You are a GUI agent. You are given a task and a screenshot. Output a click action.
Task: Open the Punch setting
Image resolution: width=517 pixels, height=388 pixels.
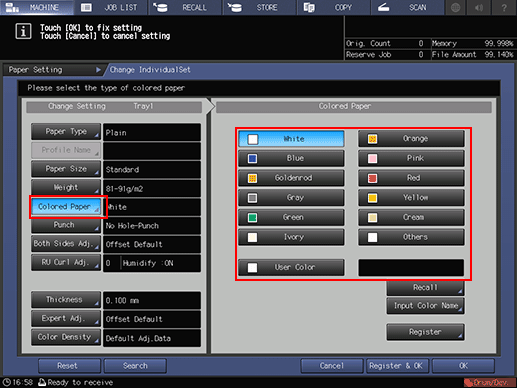[66, 225]
